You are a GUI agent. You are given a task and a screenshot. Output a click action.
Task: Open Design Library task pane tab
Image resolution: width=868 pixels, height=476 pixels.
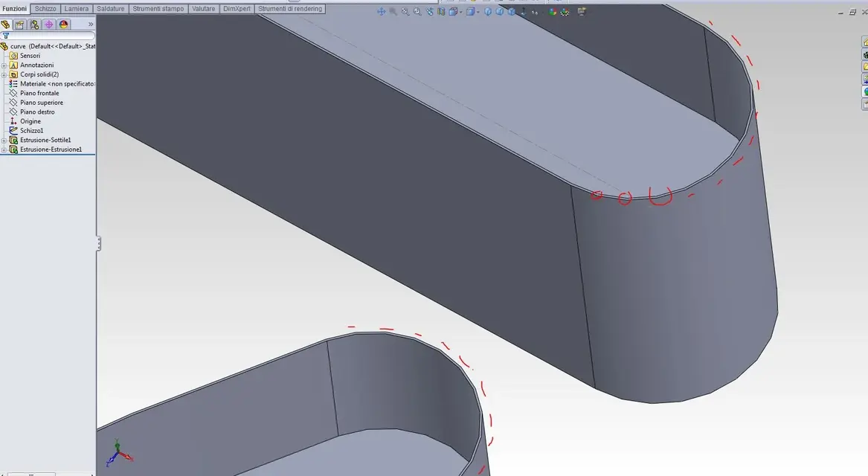pos(865,54)
